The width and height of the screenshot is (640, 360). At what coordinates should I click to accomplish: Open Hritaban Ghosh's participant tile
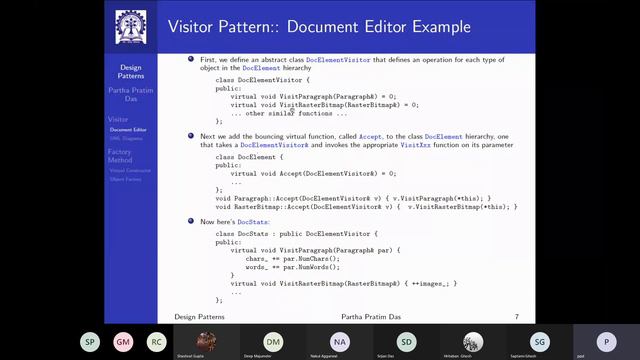(x=473, y=342)
